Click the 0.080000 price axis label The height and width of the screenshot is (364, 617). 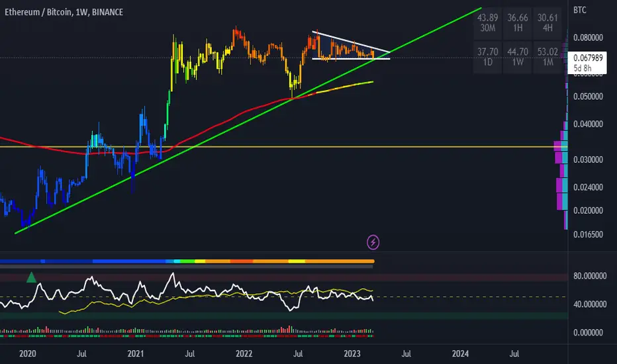pos(588,38)
